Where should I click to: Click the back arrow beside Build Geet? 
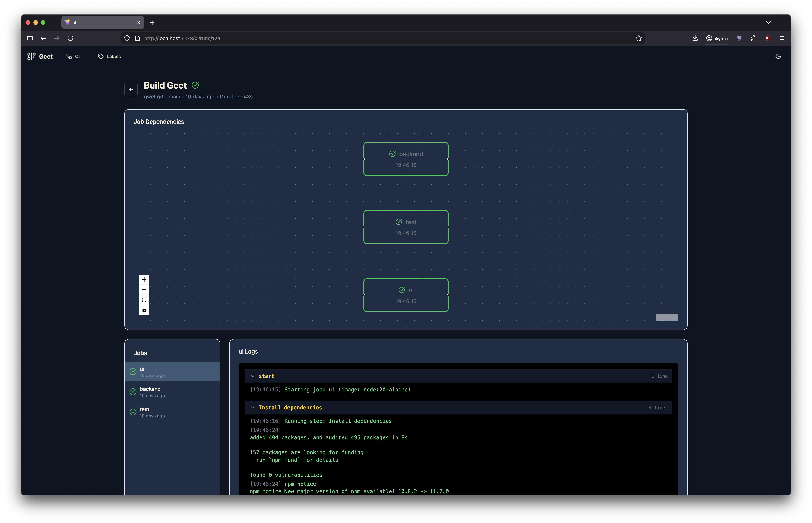coord(131,90)
